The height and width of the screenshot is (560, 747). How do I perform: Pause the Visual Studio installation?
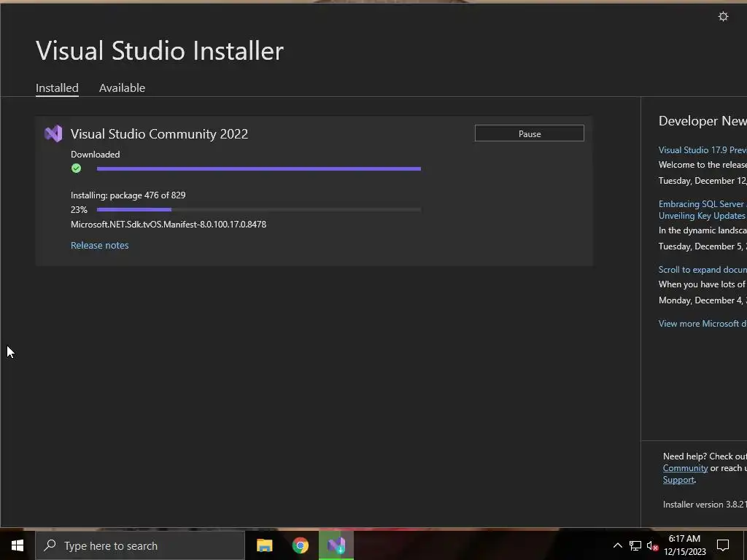tap(530, 133)
